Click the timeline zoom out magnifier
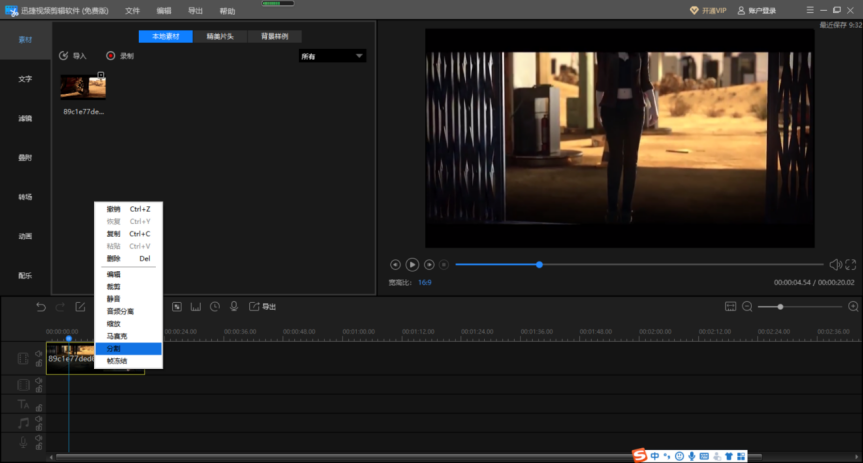Image resolution: width=863 pixels, height=463 pixels. tap(747, 307)
